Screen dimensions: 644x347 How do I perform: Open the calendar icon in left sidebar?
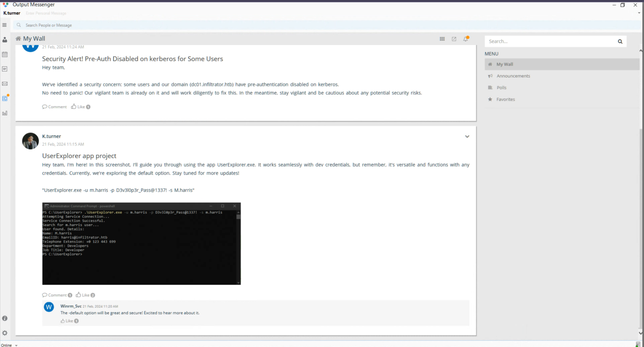coord(5,55)
